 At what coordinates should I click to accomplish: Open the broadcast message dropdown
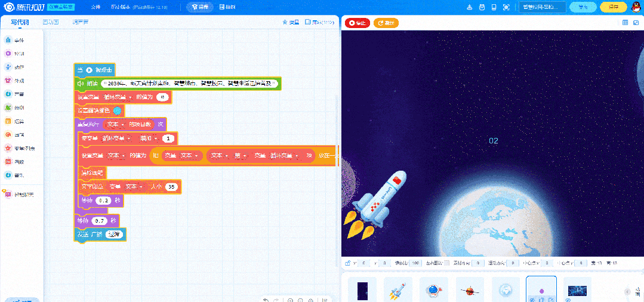click(115, 235)
